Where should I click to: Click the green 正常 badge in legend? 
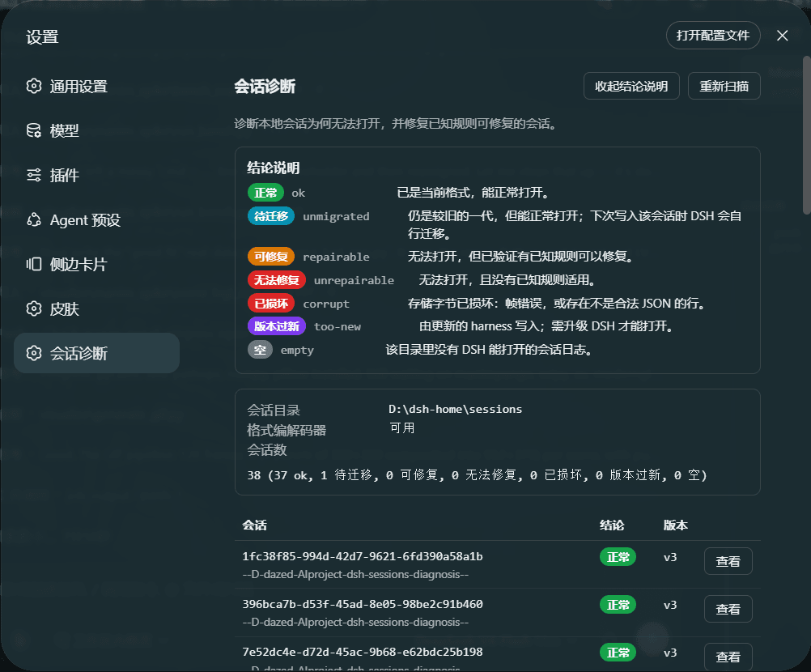[265, 193]
